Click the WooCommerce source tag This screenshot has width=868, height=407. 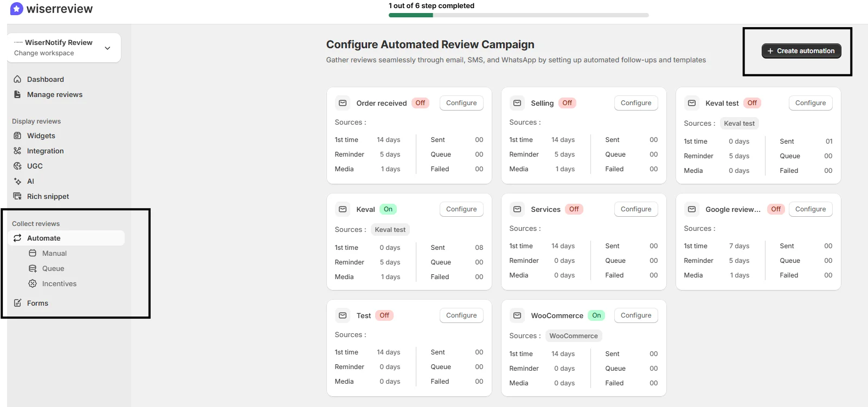tap(574, 336)
